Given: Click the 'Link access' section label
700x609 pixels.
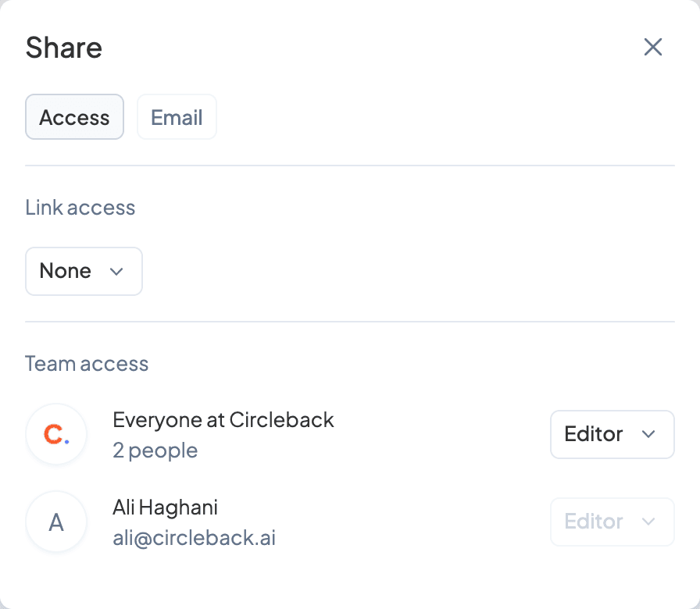Looking at the screenshot, I should (80, 208).
